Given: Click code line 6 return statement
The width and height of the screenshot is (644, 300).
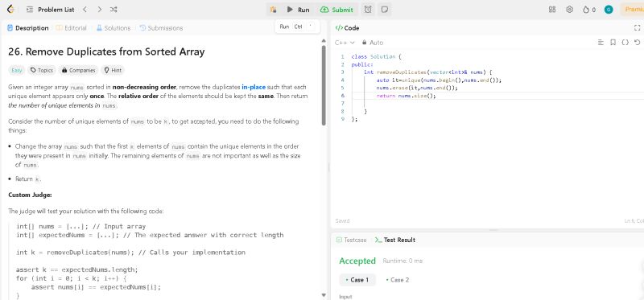Looking at the screenshot, I should pos(406,96).
